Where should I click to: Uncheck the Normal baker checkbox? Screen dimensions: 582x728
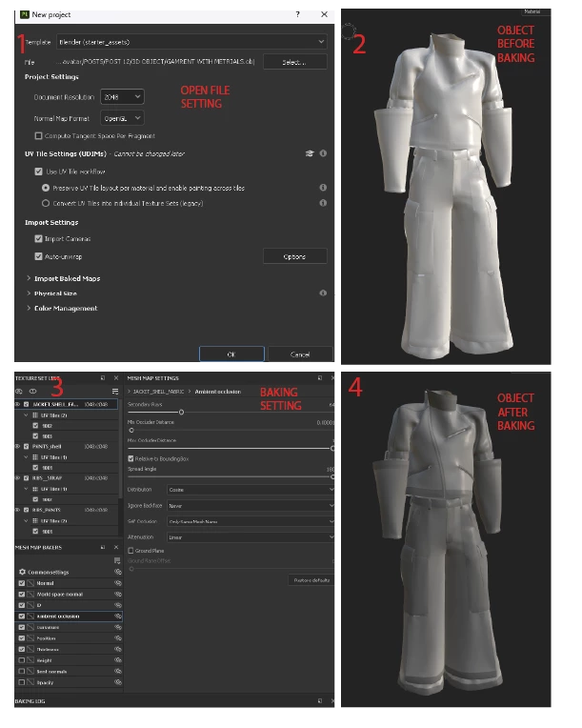(22, 583)
